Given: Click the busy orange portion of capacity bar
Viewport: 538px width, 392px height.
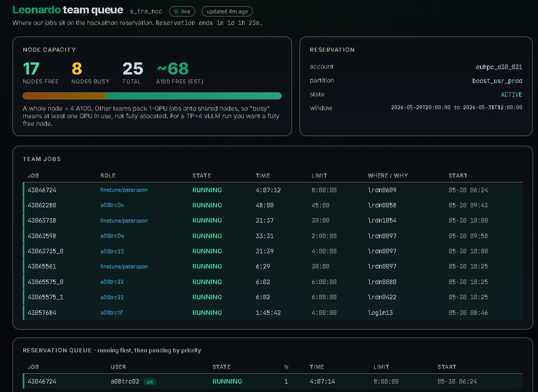Looking at the screenshot, I should pyautogui.click(x=64, y=96).
